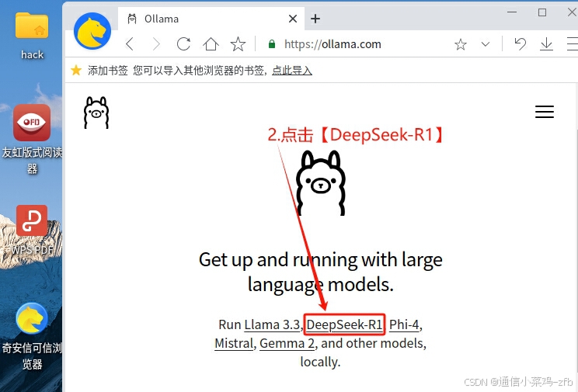Image resolution: width=578 pixels, height=392 pixels.
Task: Open the Llama 3.3 link
Action: pos(272,324)
